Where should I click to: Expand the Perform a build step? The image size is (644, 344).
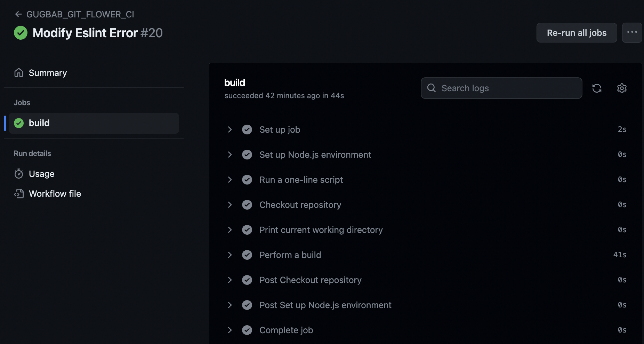coord(230,255)
